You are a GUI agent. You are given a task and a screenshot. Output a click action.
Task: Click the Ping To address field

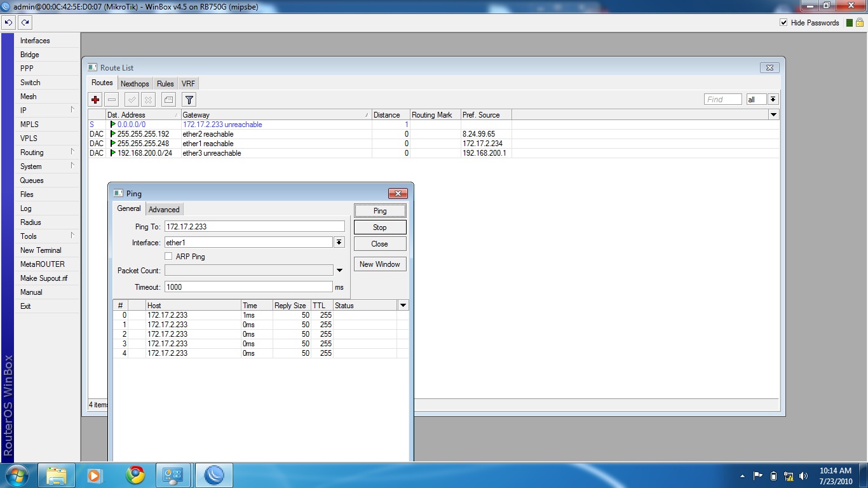pos(254,226)
